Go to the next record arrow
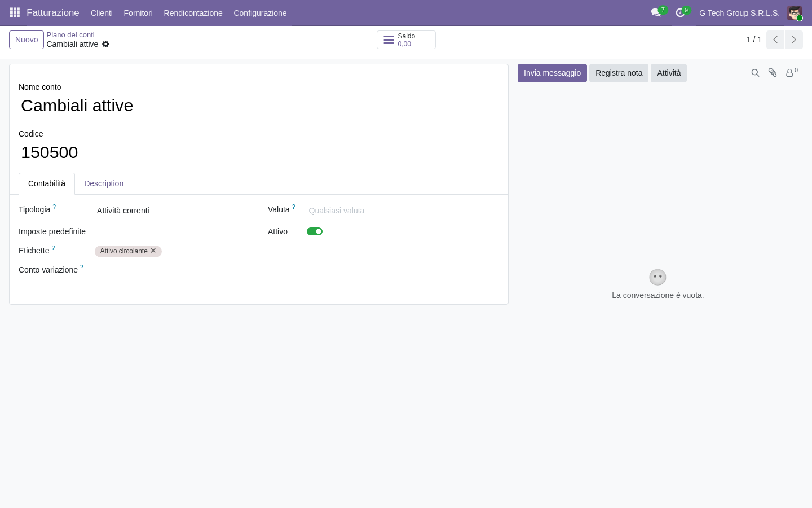 pyautogui.click(x=793, y=40)
